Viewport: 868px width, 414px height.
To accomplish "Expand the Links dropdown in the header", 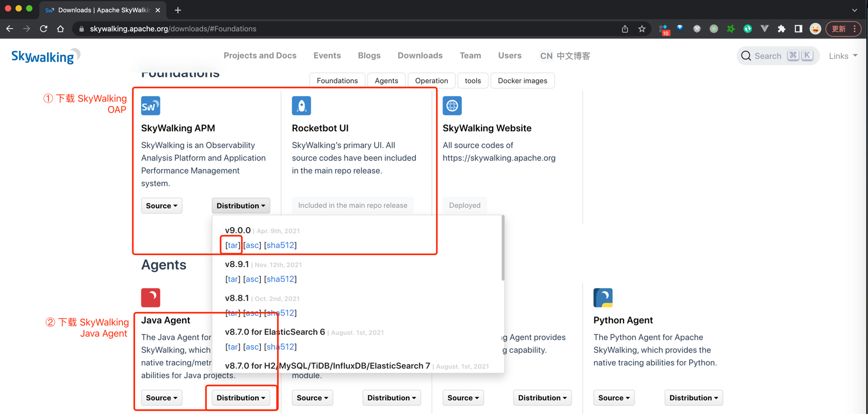I will click(x=843, y=56).
